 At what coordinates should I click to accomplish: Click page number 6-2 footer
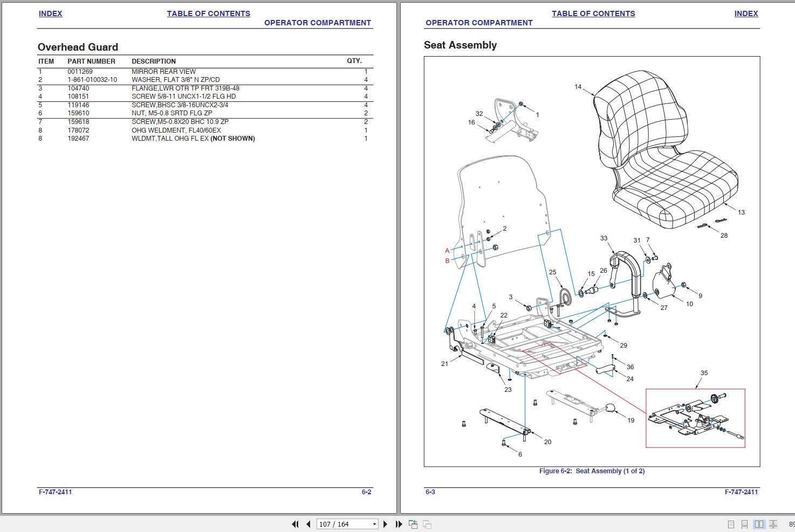click(x=366, y=492)
